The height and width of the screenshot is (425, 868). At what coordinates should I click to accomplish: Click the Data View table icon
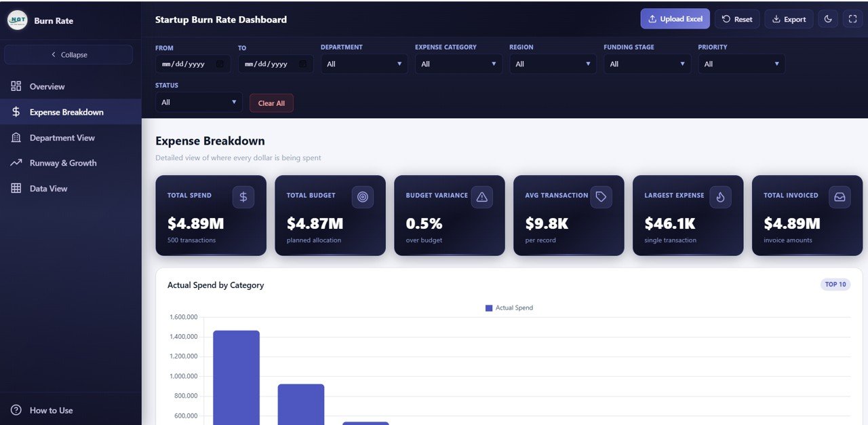(x=15, y=188)
